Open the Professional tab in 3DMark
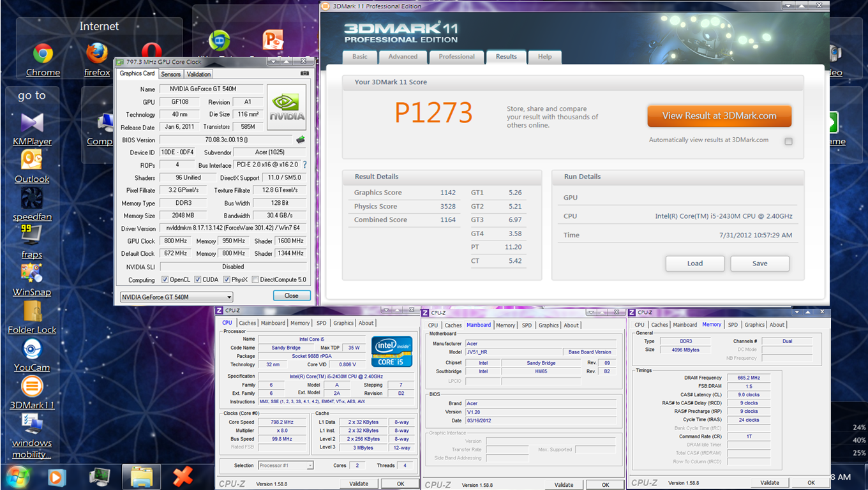 coord(457,57)
